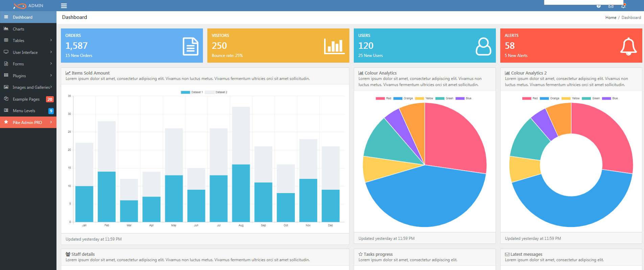Click the Pike Admin fish logo
The height and width of the screenshot is (270, 644).
point(20,6)
